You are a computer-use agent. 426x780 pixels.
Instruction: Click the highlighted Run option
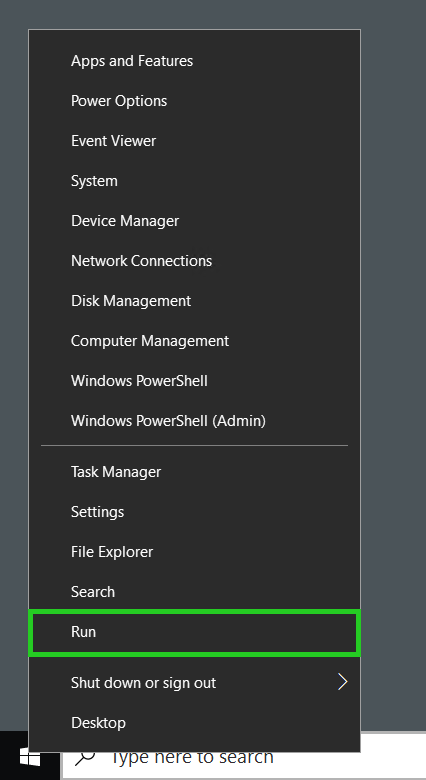[195, 632]
